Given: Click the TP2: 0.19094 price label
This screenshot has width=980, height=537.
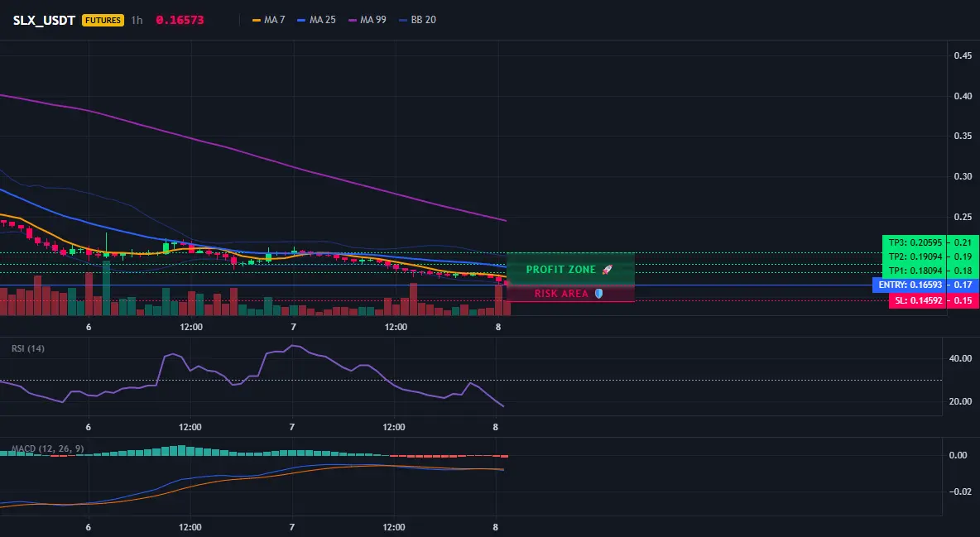Looking at the screenshot, I should (x=915, y=257).
